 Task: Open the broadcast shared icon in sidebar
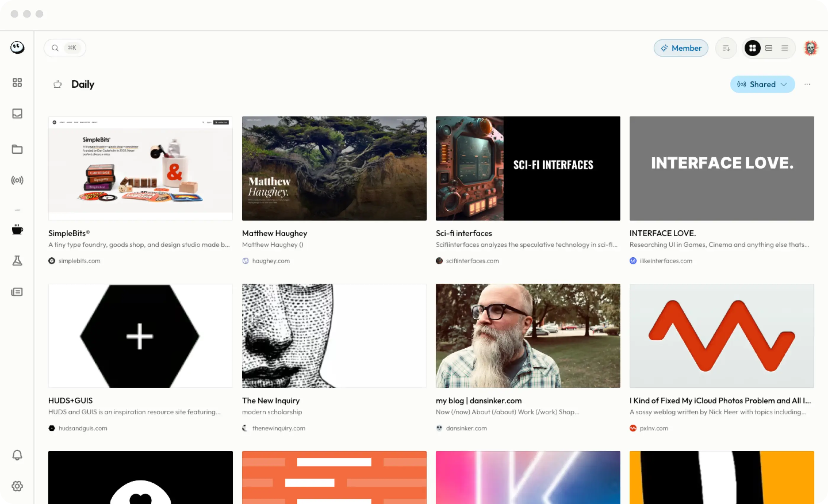click(17, 180)
